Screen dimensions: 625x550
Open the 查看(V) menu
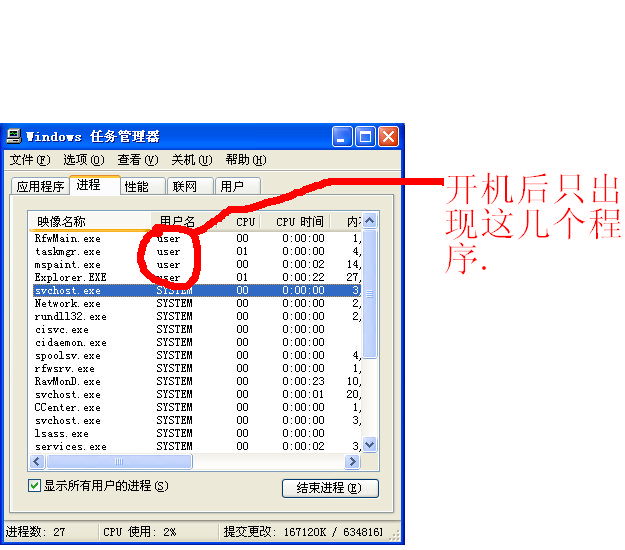[x=138, y=160]
